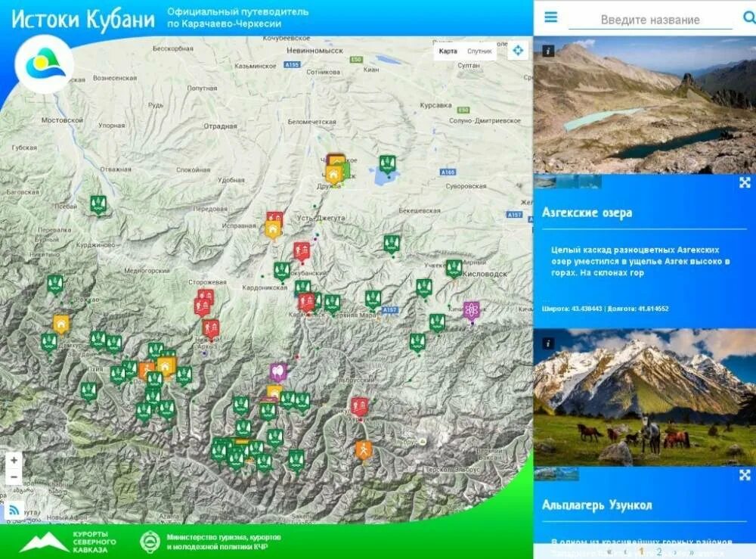Click 'Мостовской' label on map
756x559 pixels.
click(x=62, y=120)
